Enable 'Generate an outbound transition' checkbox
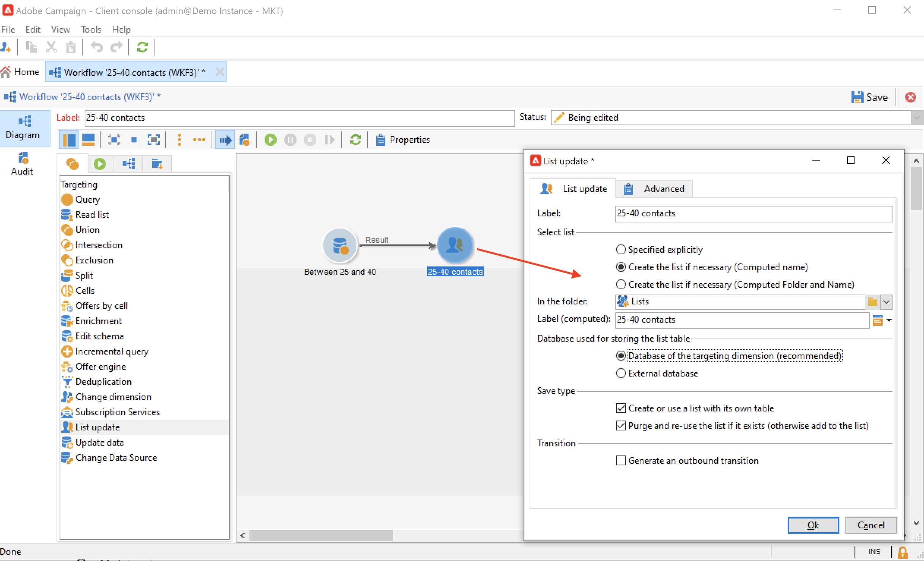The image size is (924, 561). click(x=621, y=460)
